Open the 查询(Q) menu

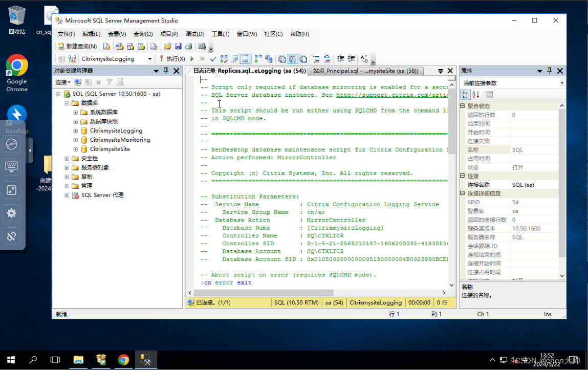point(143,34)
